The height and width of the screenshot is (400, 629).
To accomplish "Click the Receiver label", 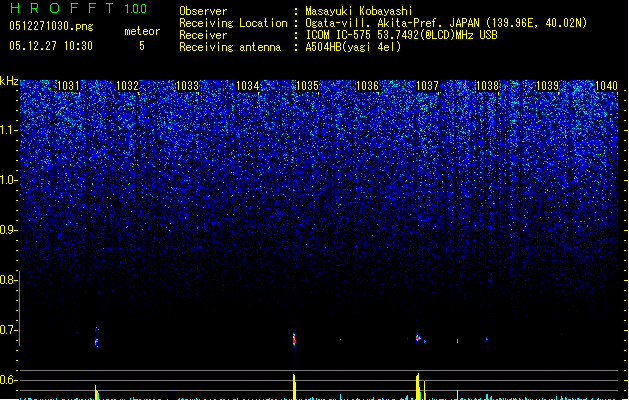I will click(x=203, y=35).
